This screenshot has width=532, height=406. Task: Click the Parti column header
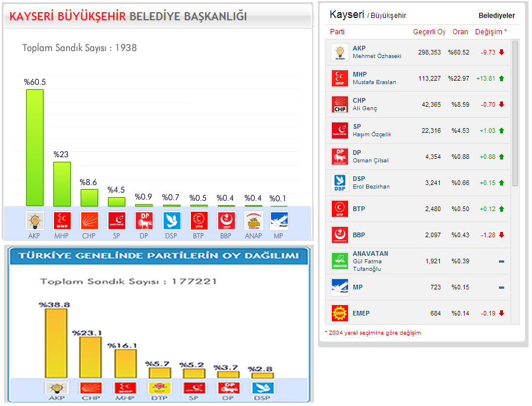[337, 32]
